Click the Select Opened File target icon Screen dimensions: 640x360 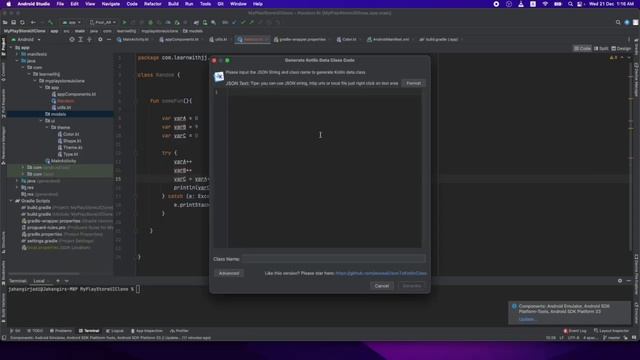[x=72, y=40]
